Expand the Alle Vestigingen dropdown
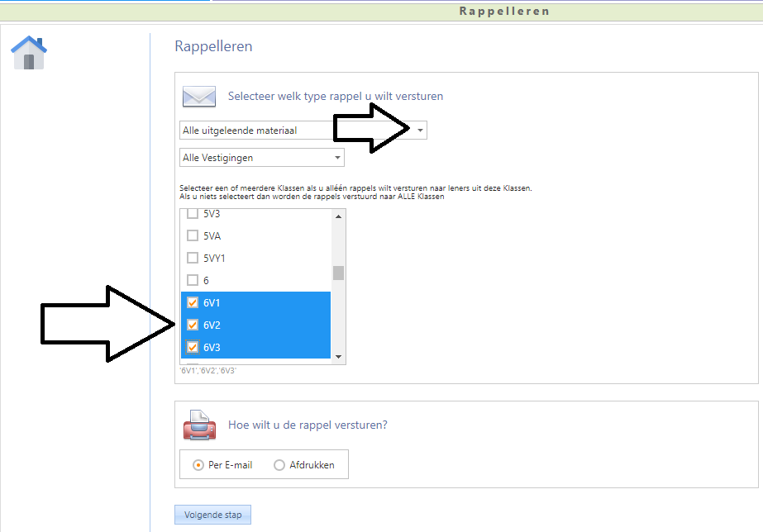This screenshot has height=532, width=763. pos(337,158)
